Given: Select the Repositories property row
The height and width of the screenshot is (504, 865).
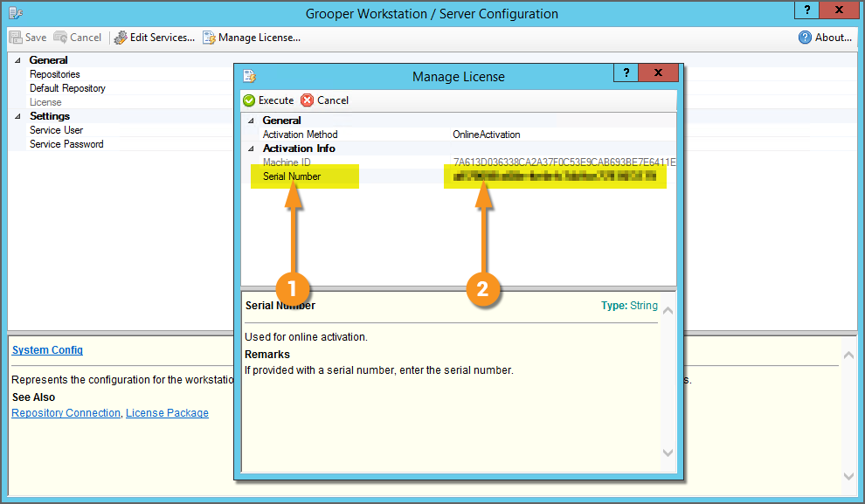Looking at the screenshot, I should click(x=55, y=74).
